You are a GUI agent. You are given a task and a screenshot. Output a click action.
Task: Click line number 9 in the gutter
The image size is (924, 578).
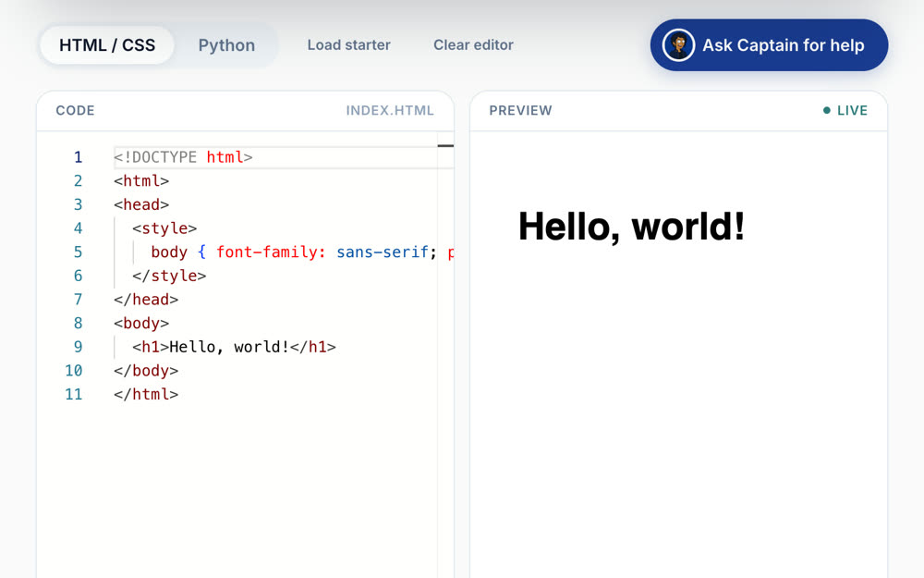click(x=78, y=347)
